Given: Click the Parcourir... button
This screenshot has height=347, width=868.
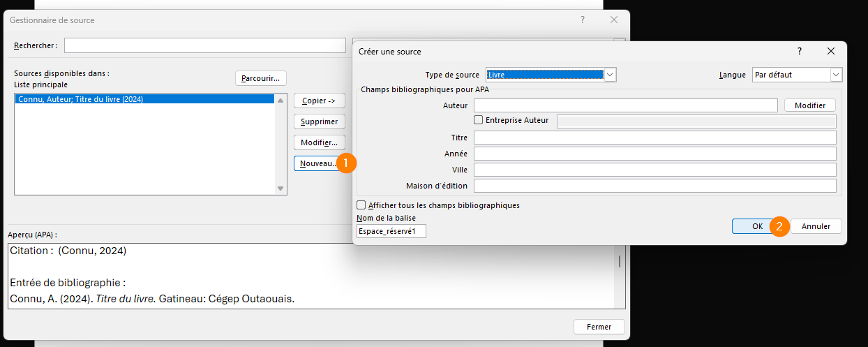Looking at the screenshot, I should [x=260, y=78].
